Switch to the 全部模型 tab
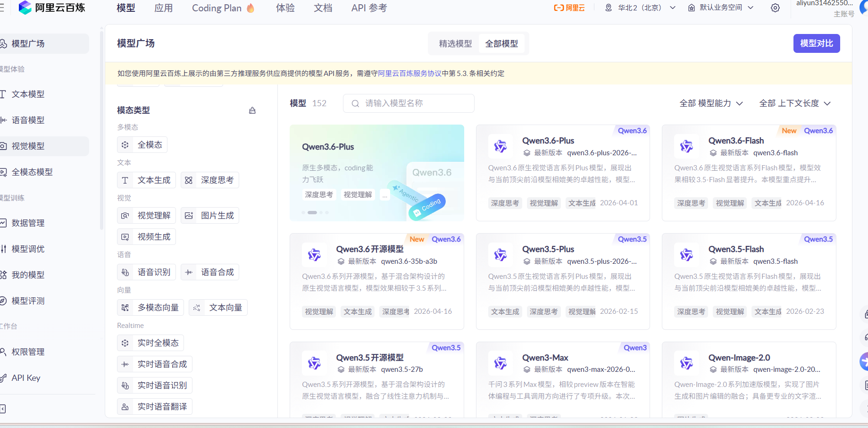868x428 pixels. [502, 43]
